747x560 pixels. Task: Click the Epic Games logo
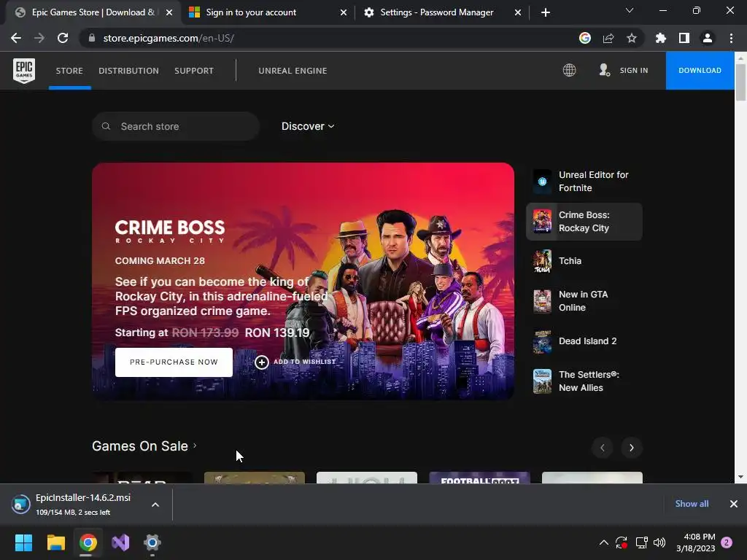(x=24, y=71)
